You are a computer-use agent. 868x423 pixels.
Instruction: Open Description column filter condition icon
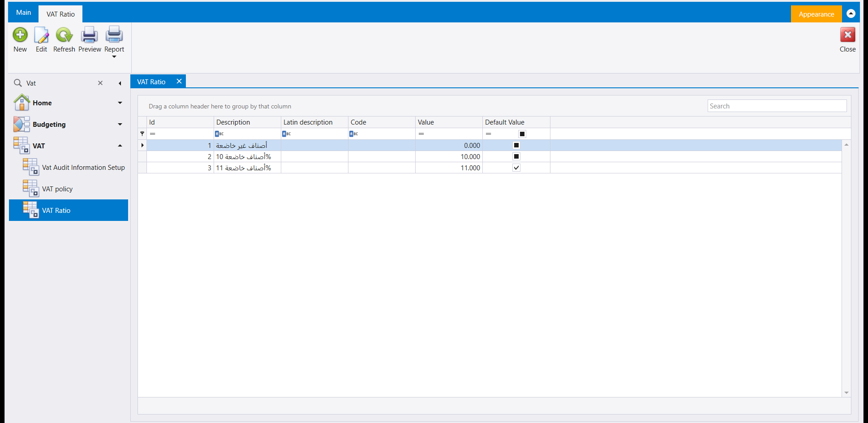coord(219,134)
